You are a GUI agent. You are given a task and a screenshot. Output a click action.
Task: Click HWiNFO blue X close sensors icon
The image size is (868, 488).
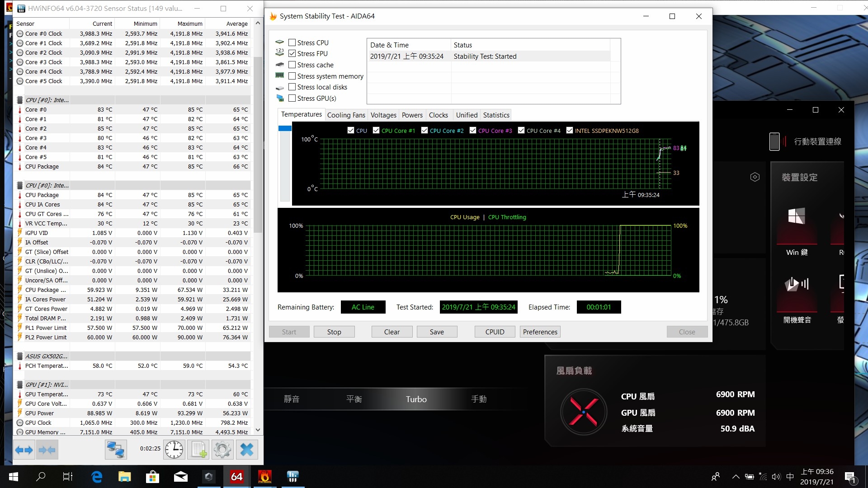click(247, 450)
